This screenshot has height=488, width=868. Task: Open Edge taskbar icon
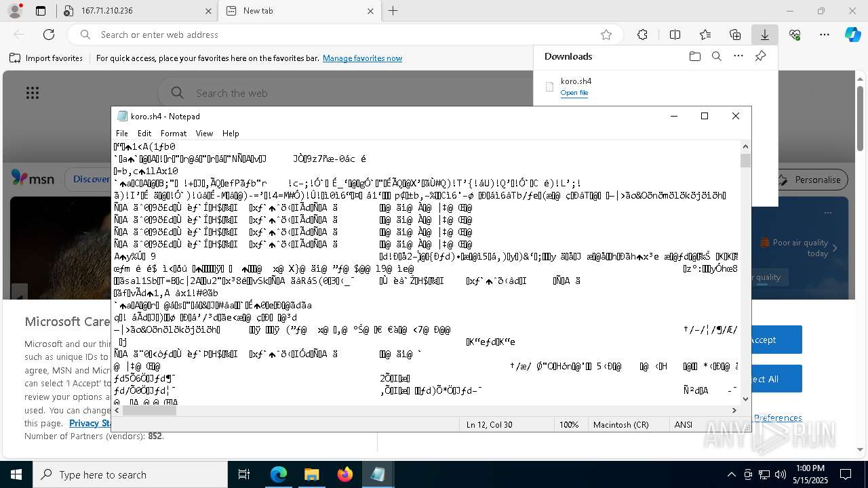(x=279, y=474)
